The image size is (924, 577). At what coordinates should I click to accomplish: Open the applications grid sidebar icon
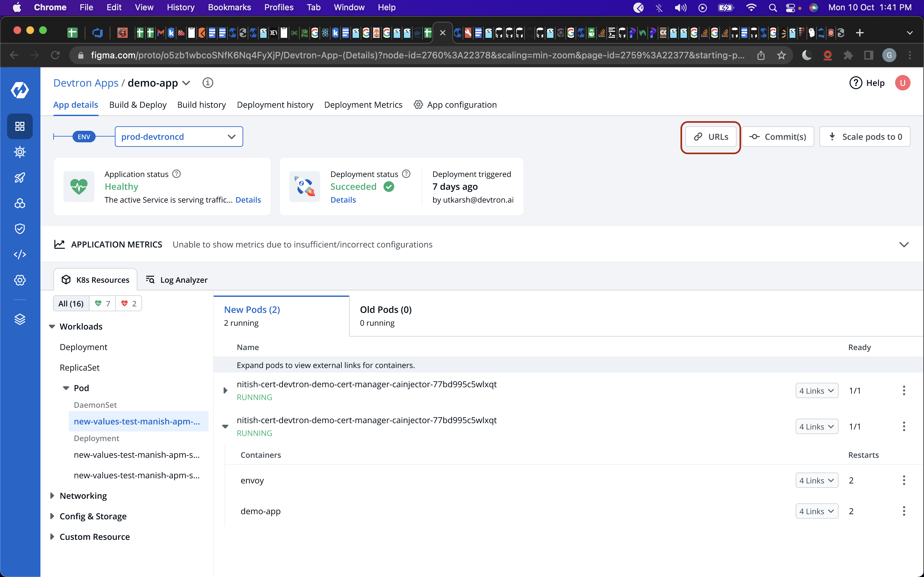[x=20, y=126]
